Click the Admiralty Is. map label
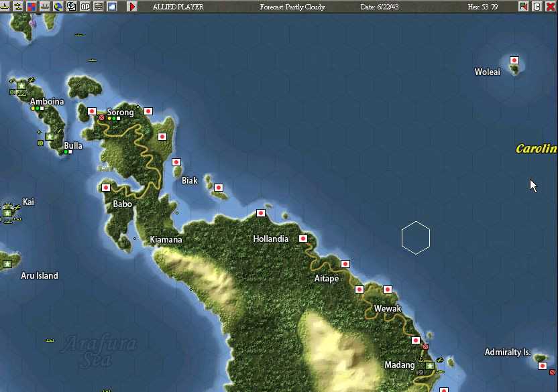The height and width of the screenshot is (392, 558). tap(508, 352)
